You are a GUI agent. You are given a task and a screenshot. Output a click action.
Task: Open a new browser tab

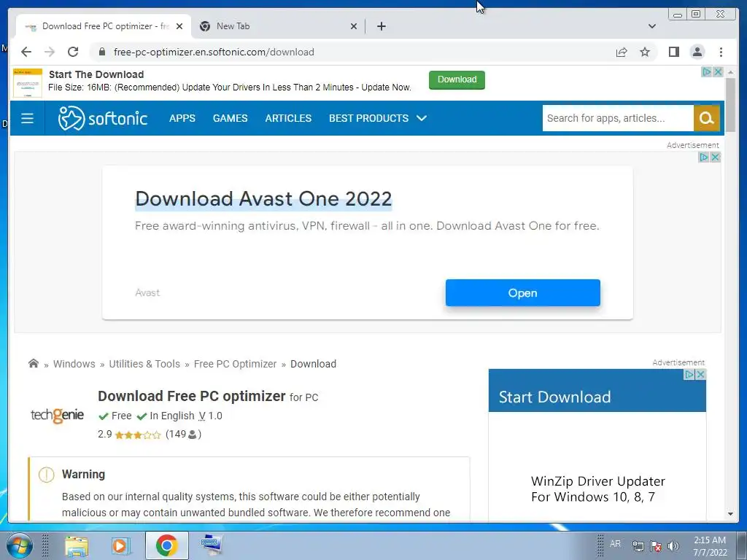click(381, 26)
